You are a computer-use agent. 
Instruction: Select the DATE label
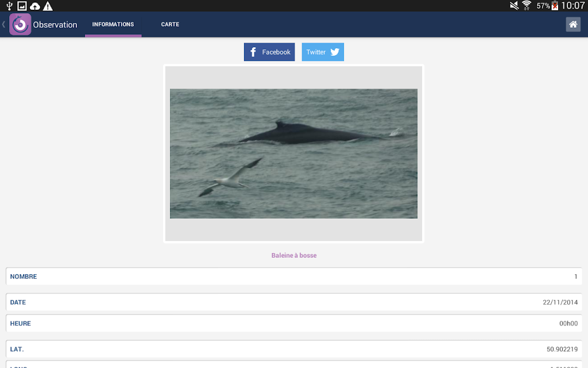pos(18,302)
